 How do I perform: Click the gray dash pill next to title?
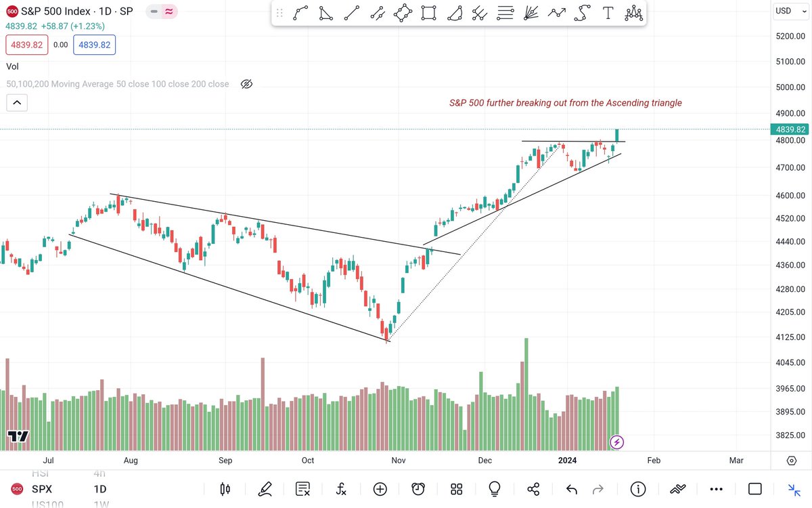coord(155,12)
